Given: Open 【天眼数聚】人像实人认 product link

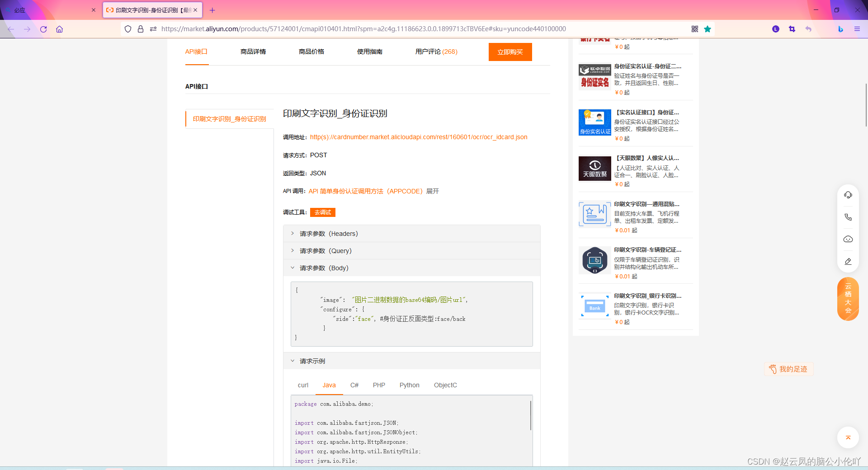Looking at the screenshot, I should [x=647, y=158].
